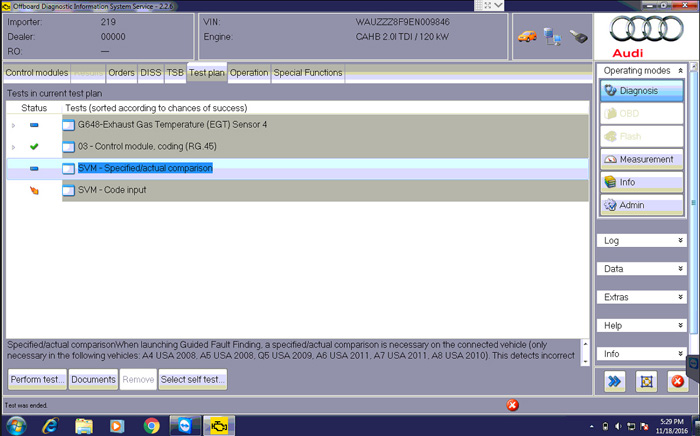The width and height of the screenshot is (700, 436).
Task: Click Perform test button
Action: (38, 379)
